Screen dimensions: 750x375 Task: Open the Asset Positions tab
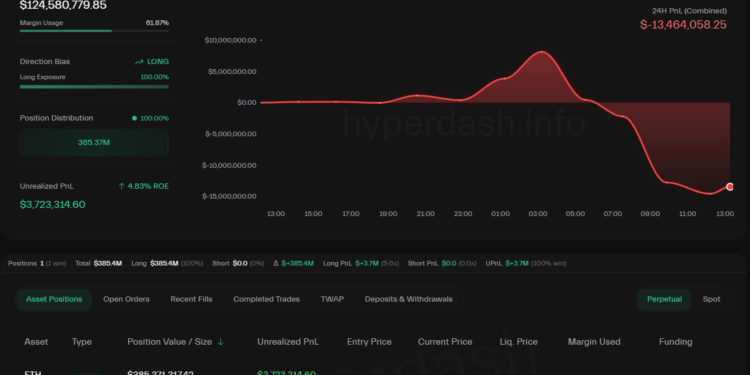pos(54,299)
